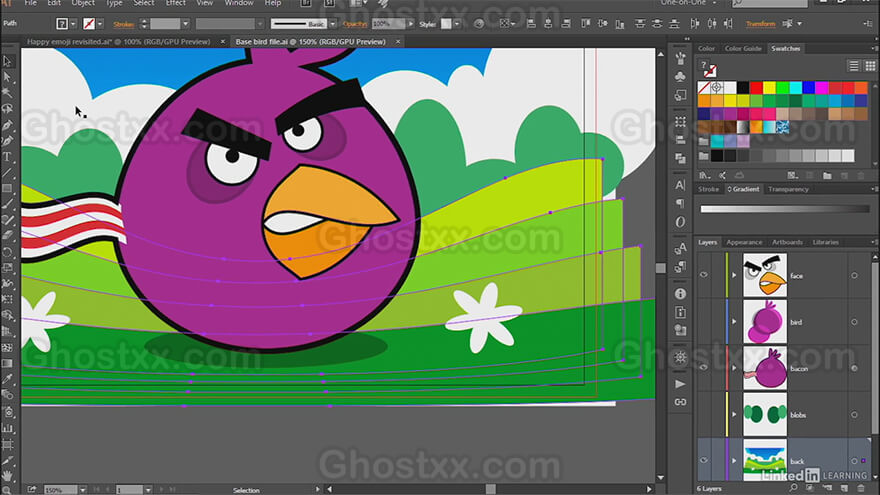Toggle visibility of the face layer
Viewport: 880px width, 495px height.
(x=704, y=275)
